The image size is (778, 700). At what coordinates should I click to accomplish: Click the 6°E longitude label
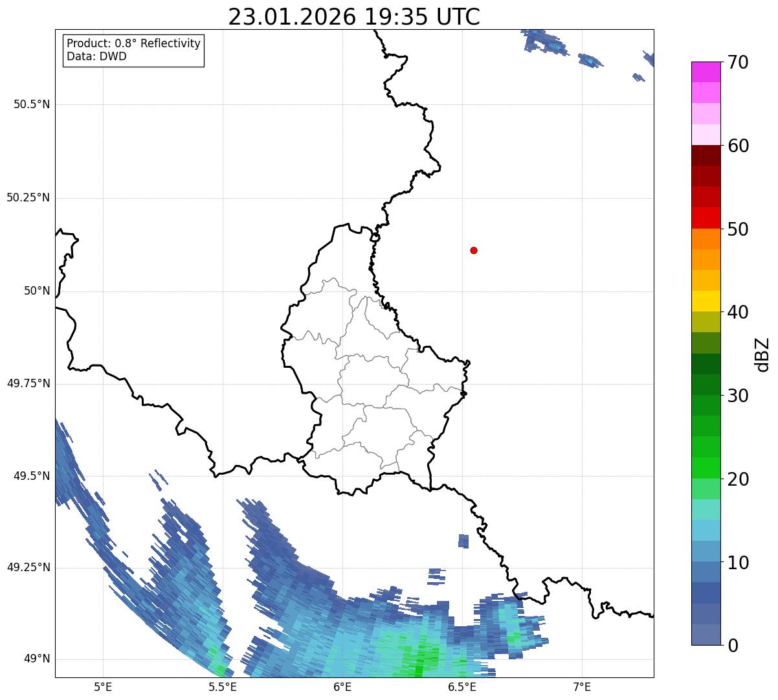pos(342,686)
